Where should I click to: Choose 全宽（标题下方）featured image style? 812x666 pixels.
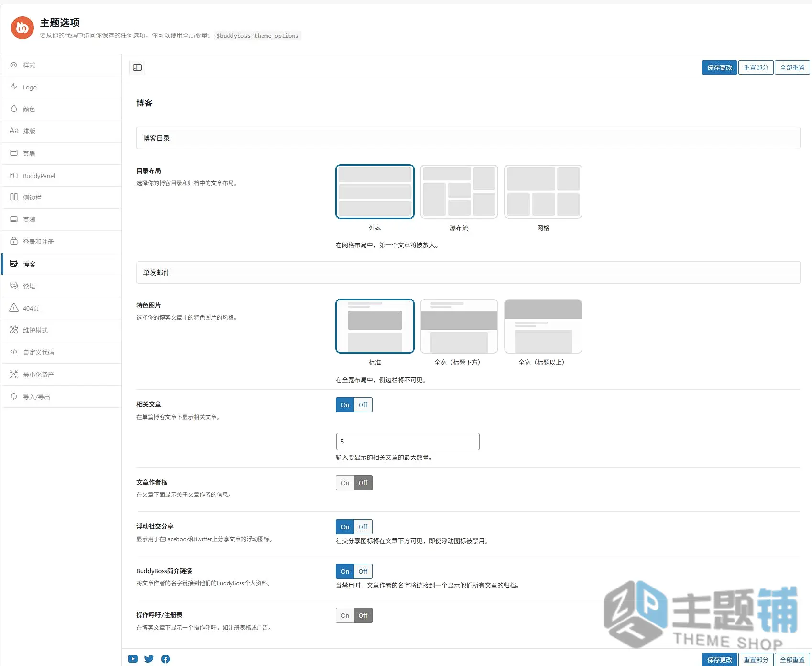459,326
